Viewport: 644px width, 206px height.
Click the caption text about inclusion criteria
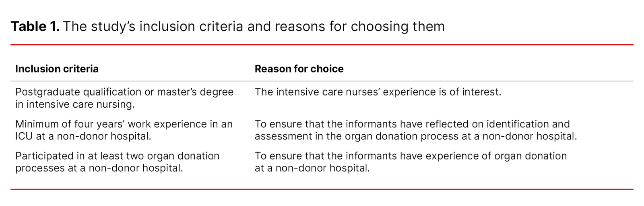coord(254,27)
